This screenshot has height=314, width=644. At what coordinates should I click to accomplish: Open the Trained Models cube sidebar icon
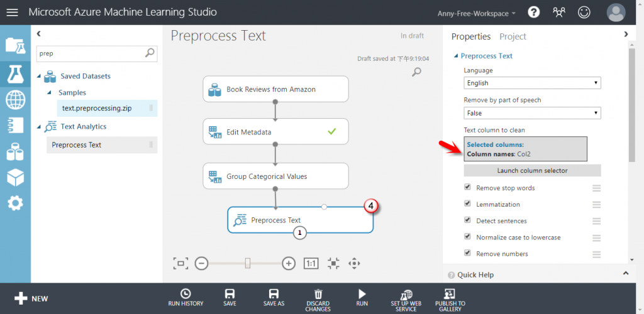(x=16, y=177)
